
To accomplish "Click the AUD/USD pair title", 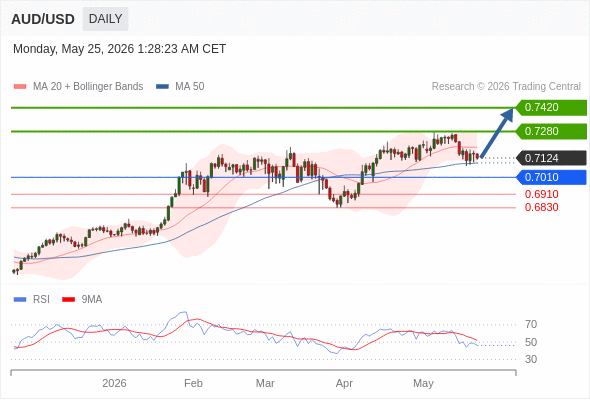I will tap(43, 19).
